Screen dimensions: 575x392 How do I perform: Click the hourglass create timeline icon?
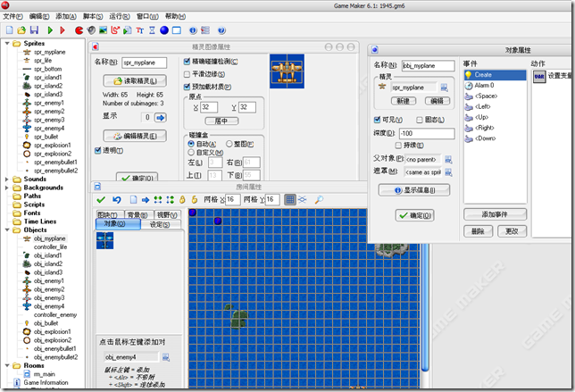tap(152, 30)
